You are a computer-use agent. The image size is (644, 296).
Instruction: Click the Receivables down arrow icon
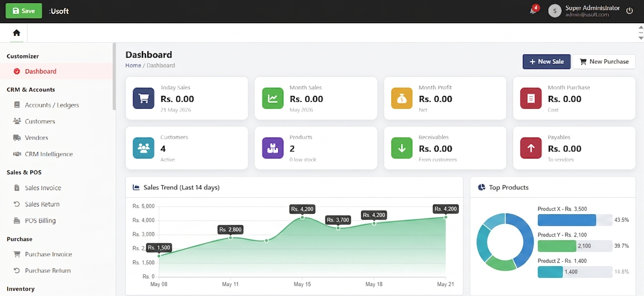coord(402,148)
